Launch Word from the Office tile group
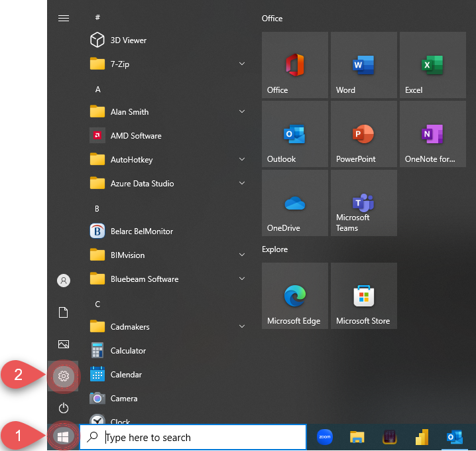Image resolution: width=476 pixels, height=451 pixels. point(364,65)
